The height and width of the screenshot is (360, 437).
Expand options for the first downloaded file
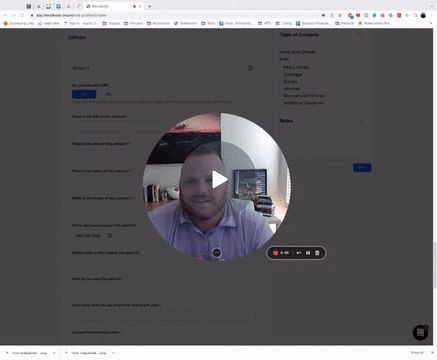(x=54, y=353)
